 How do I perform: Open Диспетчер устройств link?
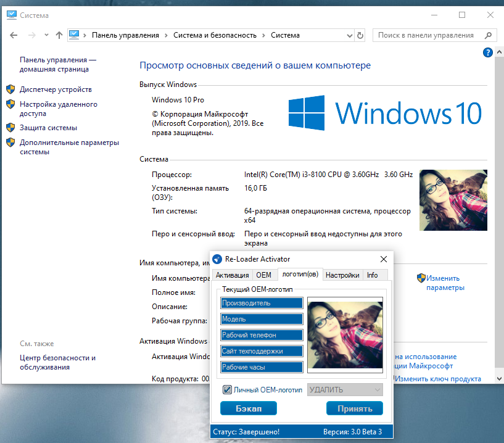pos(56,89)
